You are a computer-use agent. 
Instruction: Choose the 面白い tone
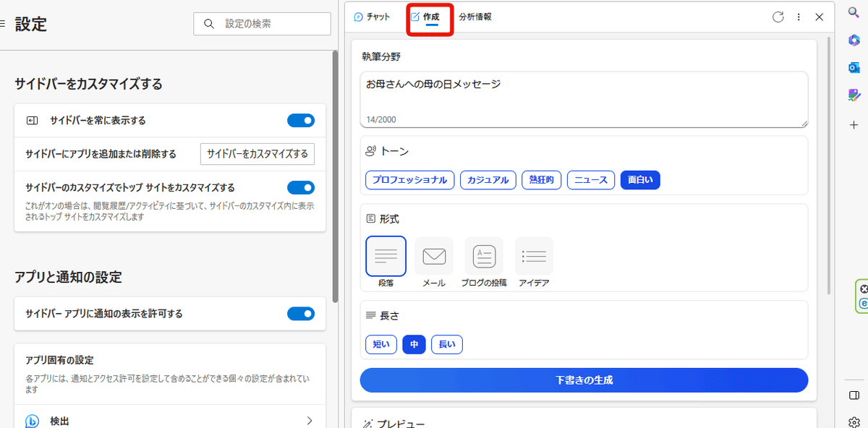coord(640,180)
